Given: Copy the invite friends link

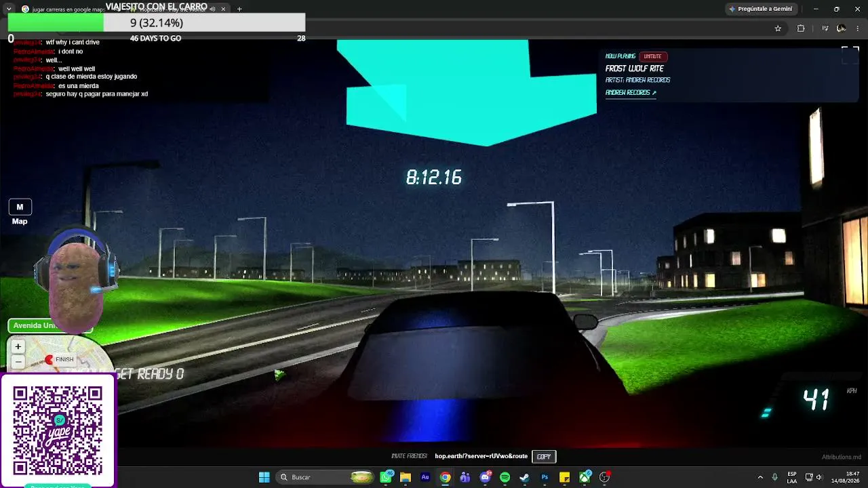Looking at the screenshot, I should click(544, 456).
